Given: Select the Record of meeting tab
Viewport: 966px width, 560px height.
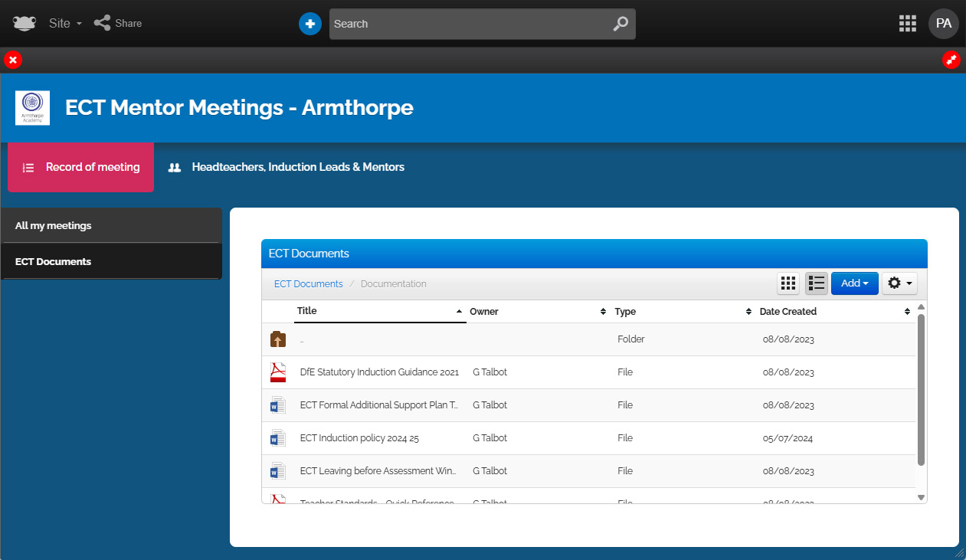Looking at the screenshot, I should point(81,167).
